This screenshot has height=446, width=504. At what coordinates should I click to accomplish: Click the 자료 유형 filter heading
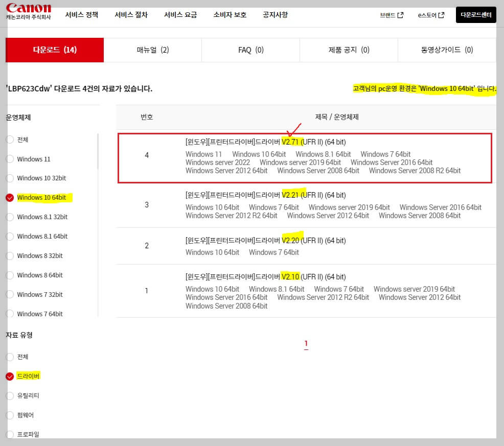19,335
